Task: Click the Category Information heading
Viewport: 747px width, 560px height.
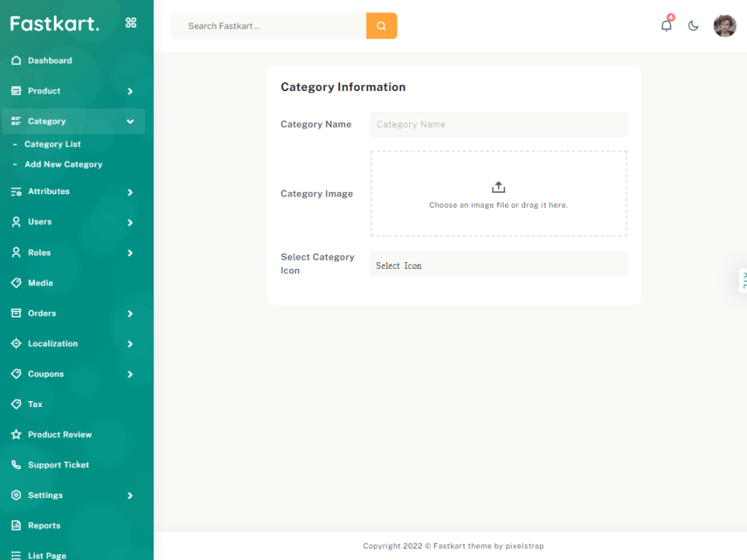Action: (x=343, y=87)
